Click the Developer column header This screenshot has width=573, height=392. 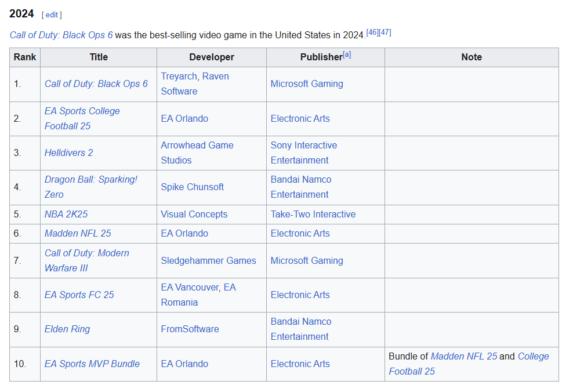pos(212,57)
